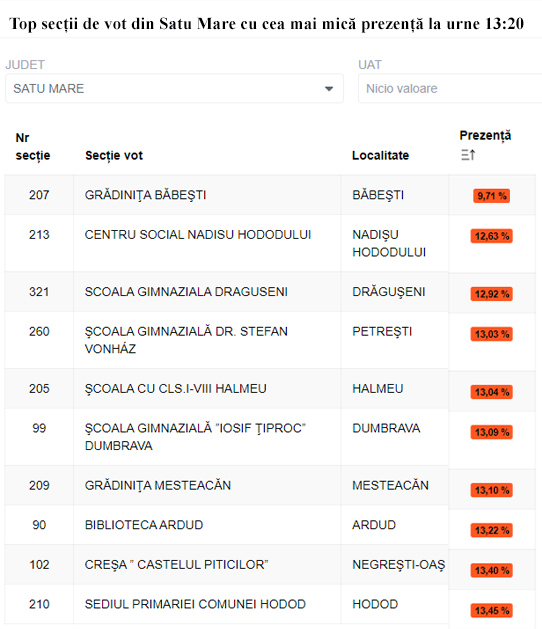Click the 9,71 % presence badge

(x=491, y=196)
